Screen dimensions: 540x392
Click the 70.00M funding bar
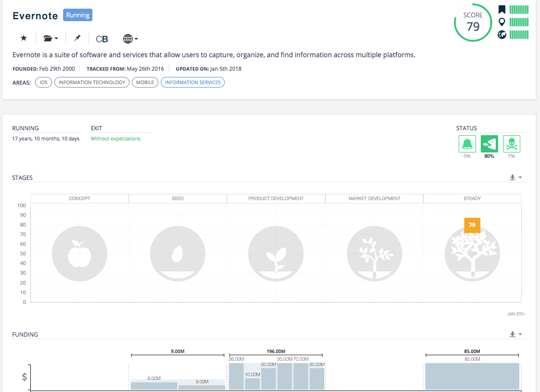tap(301, 376)
